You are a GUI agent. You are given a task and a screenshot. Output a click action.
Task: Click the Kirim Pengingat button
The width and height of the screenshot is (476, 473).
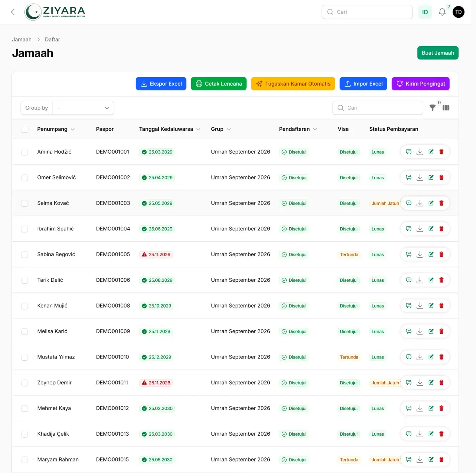pyautogui.click(x=421, y=84)
